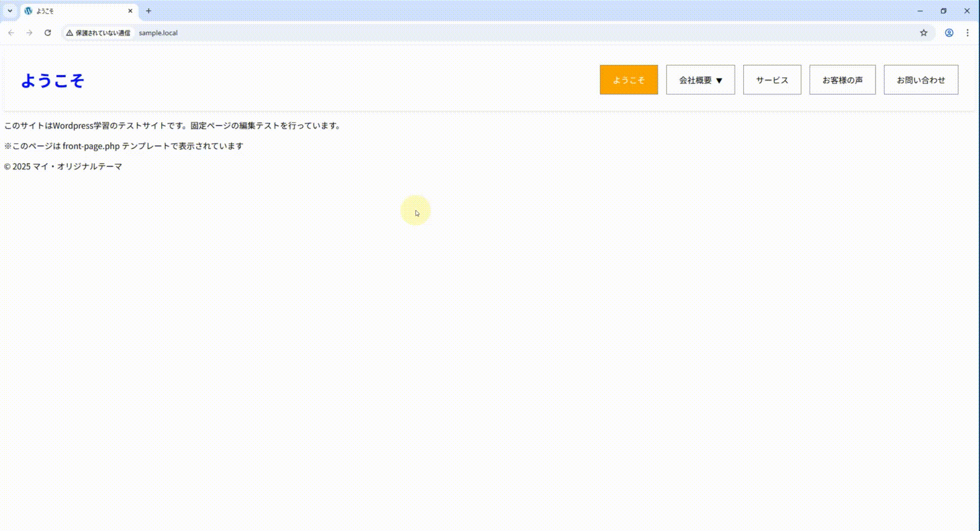Open a new tab with plus icon

pyautogui.click(x=149, y=11)
